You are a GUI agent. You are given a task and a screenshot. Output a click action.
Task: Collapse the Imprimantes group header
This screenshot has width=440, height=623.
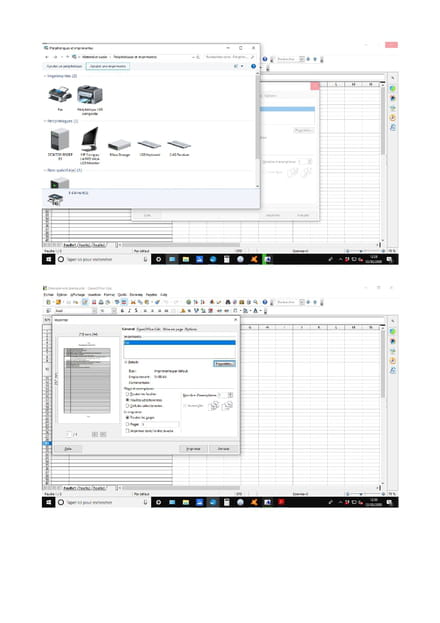coord(62,76)
